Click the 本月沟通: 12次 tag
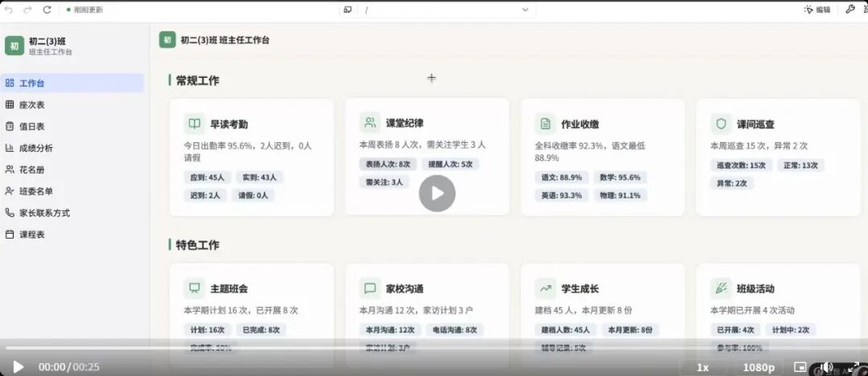This screenshot has width=868, height=376. click(x=391, y=330)
